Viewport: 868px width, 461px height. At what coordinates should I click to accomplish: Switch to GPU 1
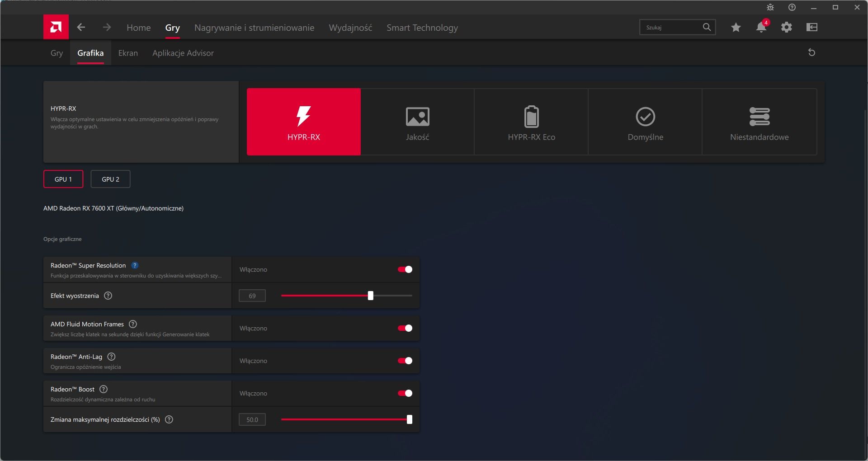coord(63,179)
